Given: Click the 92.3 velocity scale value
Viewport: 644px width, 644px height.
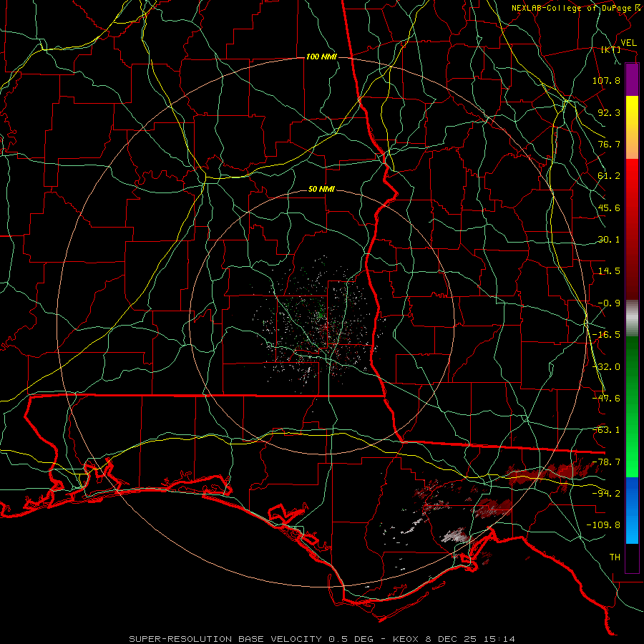Looking at the screenshot, I should click(x=609, y=112).
